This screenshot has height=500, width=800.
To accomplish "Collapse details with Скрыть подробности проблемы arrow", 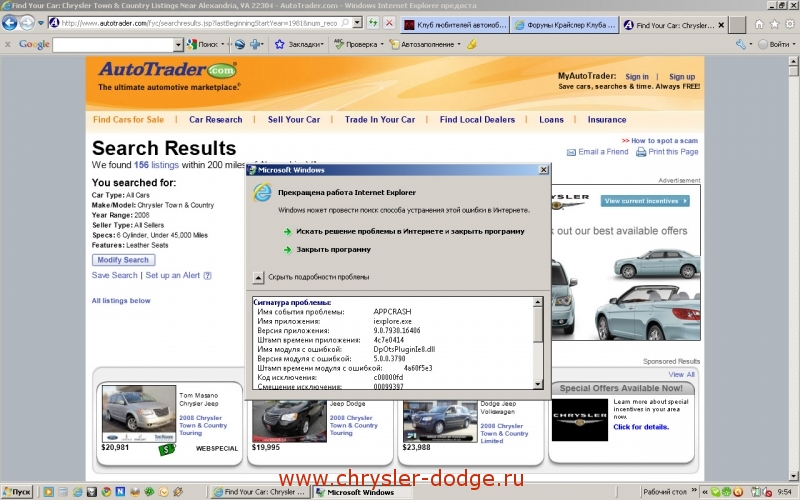I will [x=258, y=277].
